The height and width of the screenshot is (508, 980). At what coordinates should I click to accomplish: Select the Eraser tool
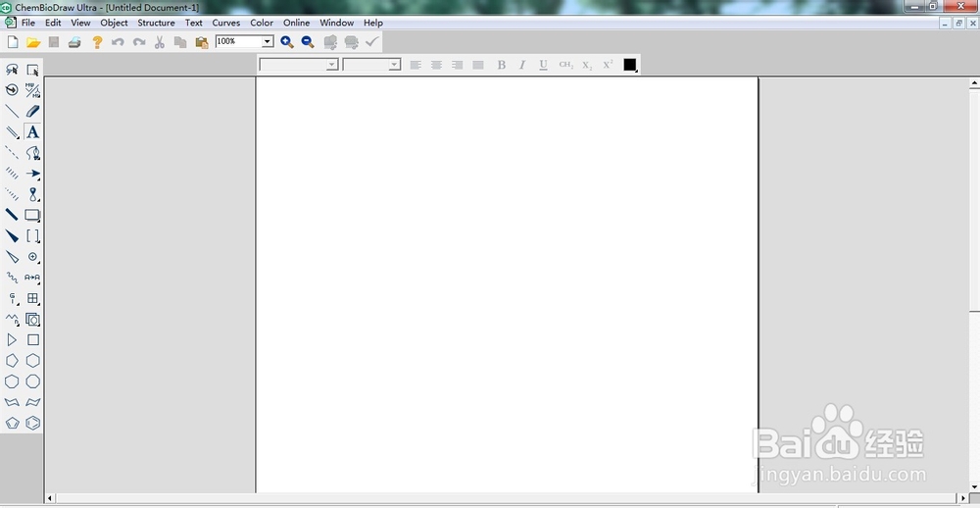(32, 112)
